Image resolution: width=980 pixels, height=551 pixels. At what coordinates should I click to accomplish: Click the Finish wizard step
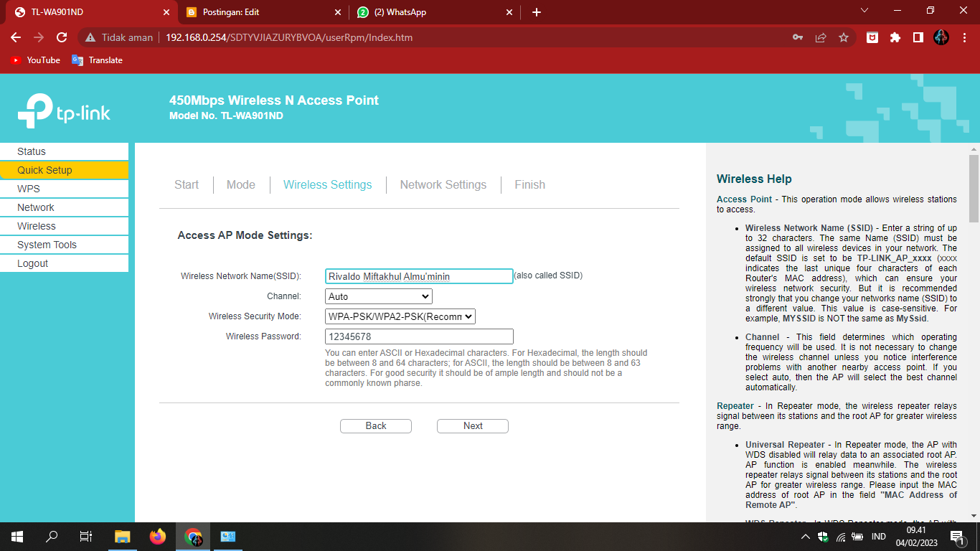tap(530, 185)
